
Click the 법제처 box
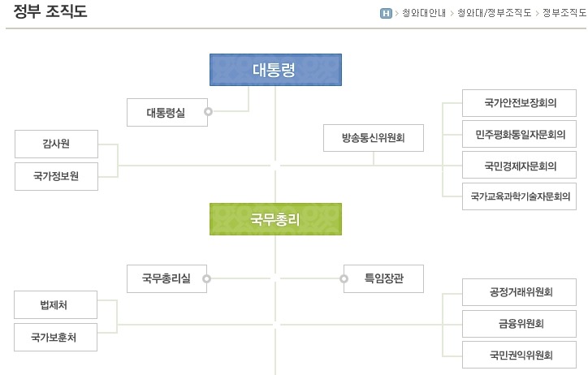[56, 305]
